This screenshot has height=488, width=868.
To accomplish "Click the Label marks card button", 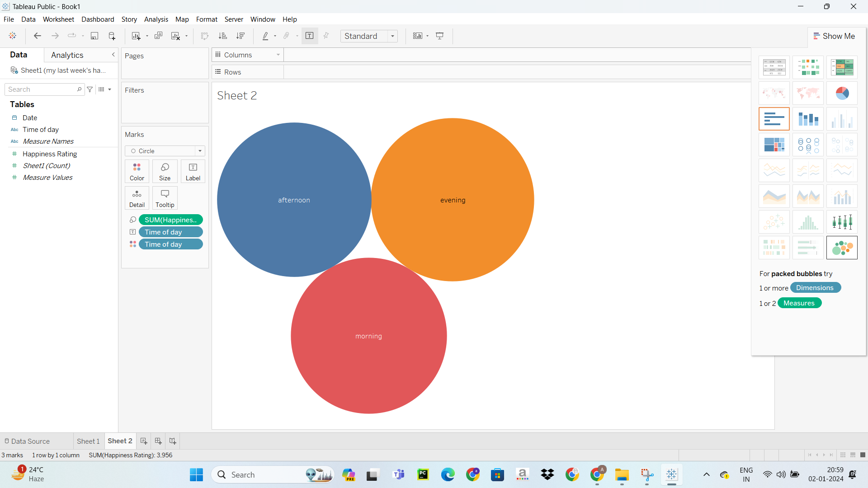I will pyautogui.click(x=193, y=172).
